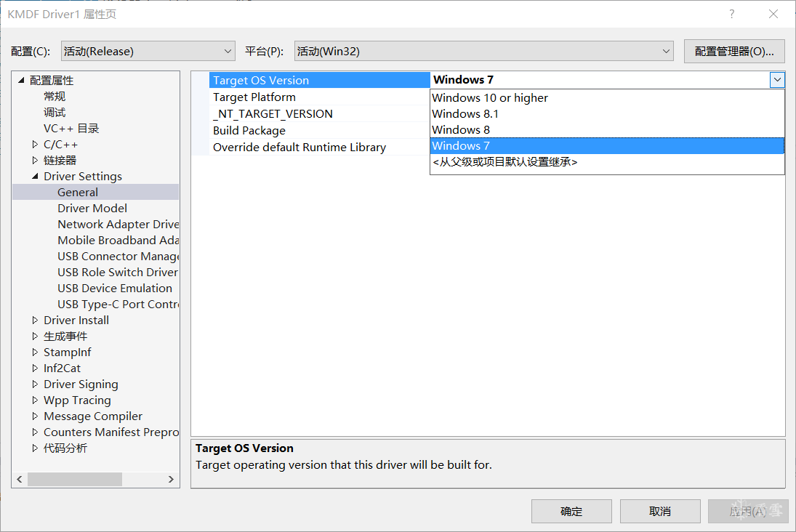Collapse the Driver Settings node
Viewport: 796px width, 532px height.
click(35, 176)
